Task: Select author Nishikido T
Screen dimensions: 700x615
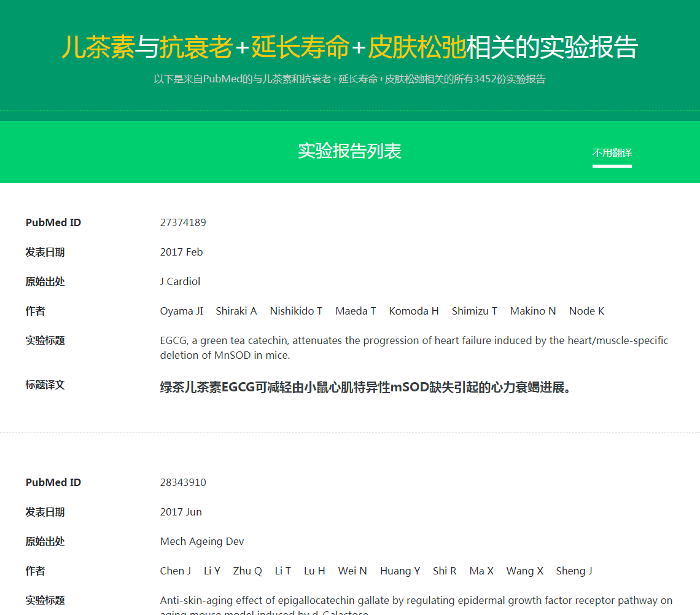Action: pyautogui.click(x=296, y=311)
